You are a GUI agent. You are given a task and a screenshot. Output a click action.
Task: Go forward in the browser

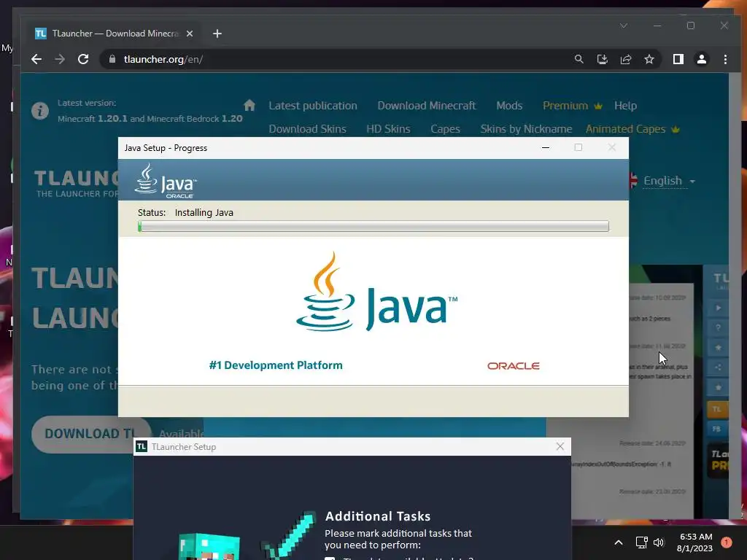pos(60,59)
